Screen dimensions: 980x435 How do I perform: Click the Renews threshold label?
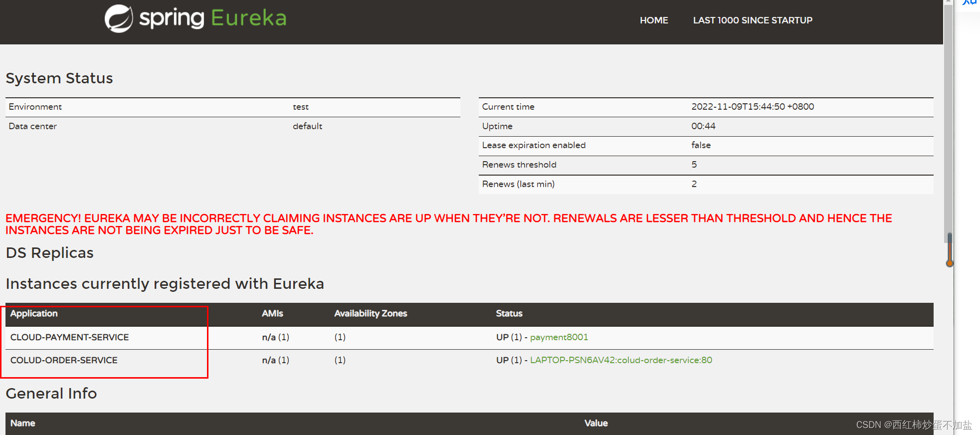(x=519, y=165)
